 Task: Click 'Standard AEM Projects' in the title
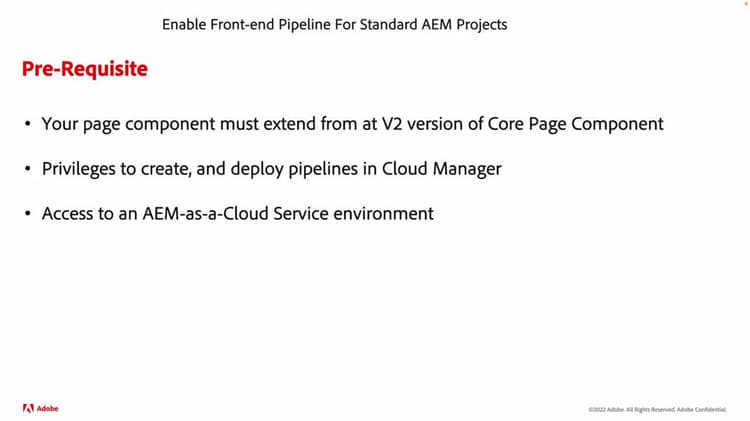pyautogui.click(x=433, y=24)
